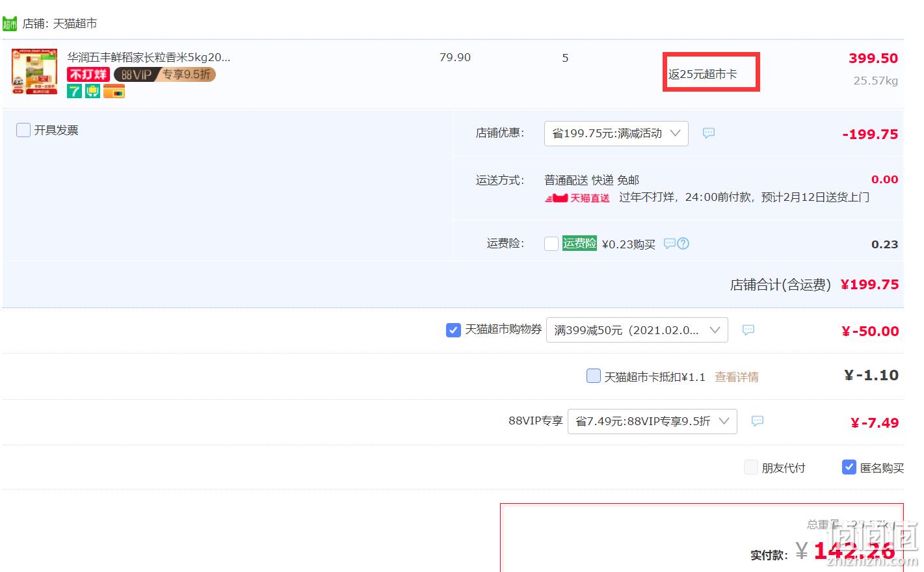
Task: Click the insurance amount 0.23 at right
Action: pyautogui.click(x=885, y=244)
